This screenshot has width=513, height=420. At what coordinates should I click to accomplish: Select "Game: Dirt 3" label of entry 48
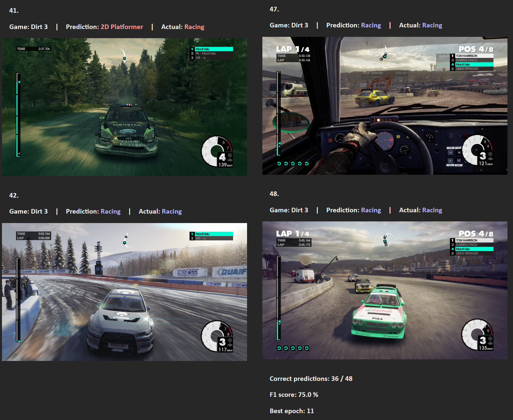(x=289, y=210)
